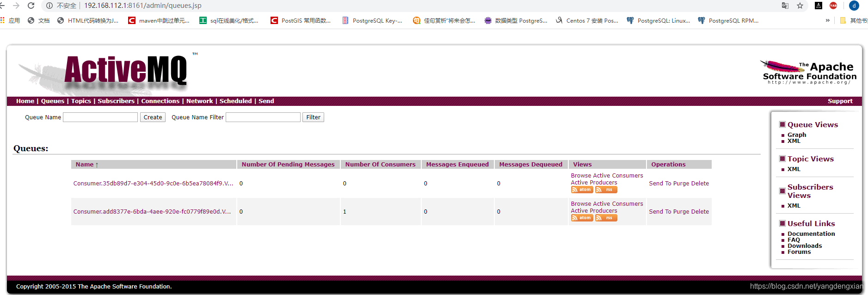Image resolution: width=868 pixels, height=295 pixels.
Task: Bookmark this page with the star icon
Action: pos(800,6)
